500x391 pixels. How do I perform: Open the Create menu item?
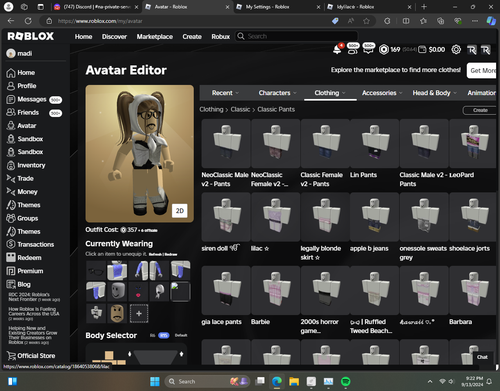coord(192,36)
